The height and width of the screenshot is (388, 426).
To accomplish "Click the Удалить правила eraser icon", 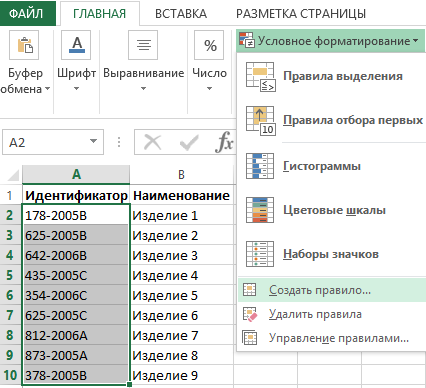I will (x=250, y=314).
